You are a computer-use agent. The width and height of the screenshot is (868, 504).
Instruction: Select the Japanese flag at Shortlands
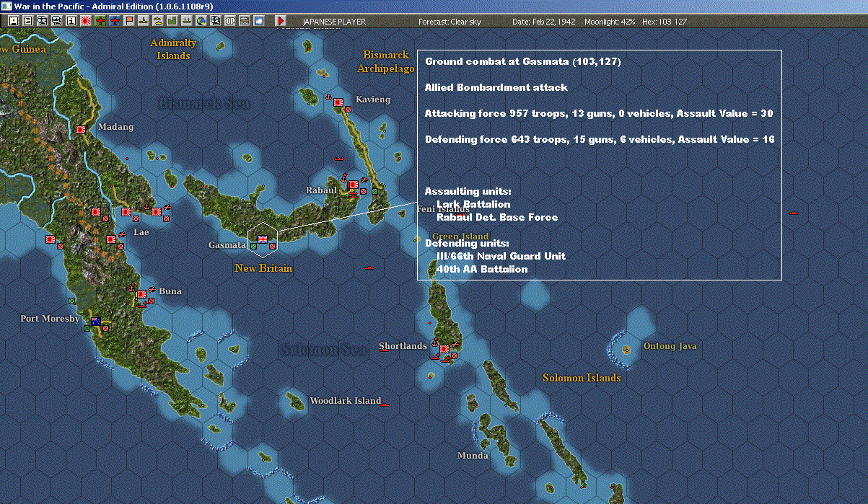click(444, 349)
